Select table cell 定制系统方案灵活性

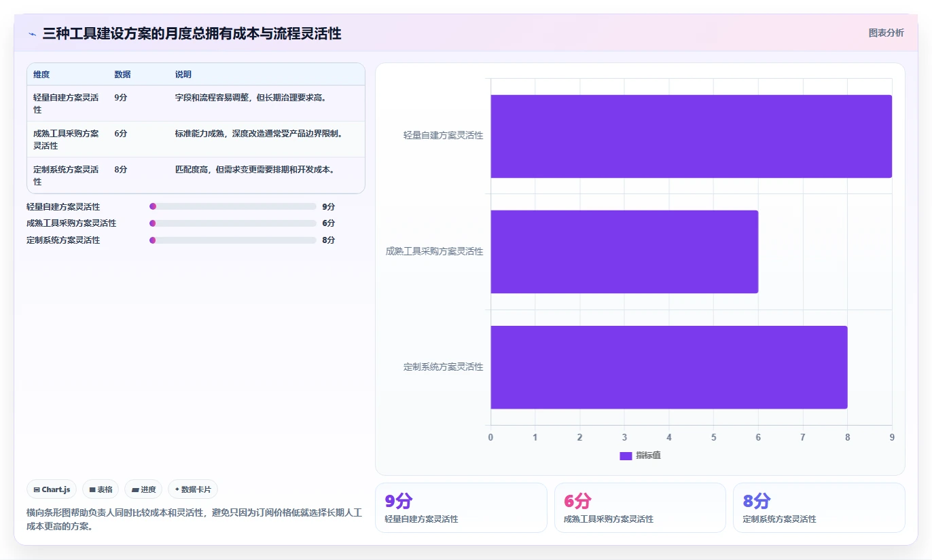pyautogui.click(x=67, y=175)
